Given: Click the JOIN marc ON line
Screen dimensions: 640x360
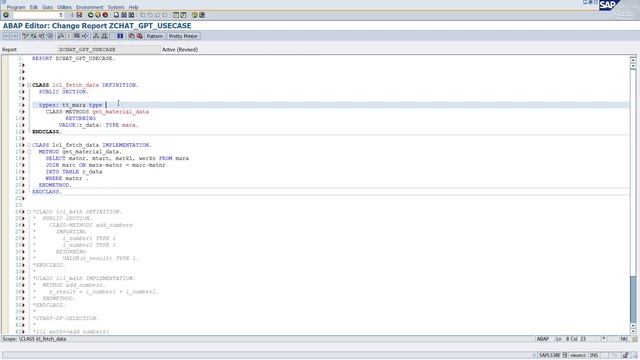Looking at the screenshot, I should click(105, 165).
